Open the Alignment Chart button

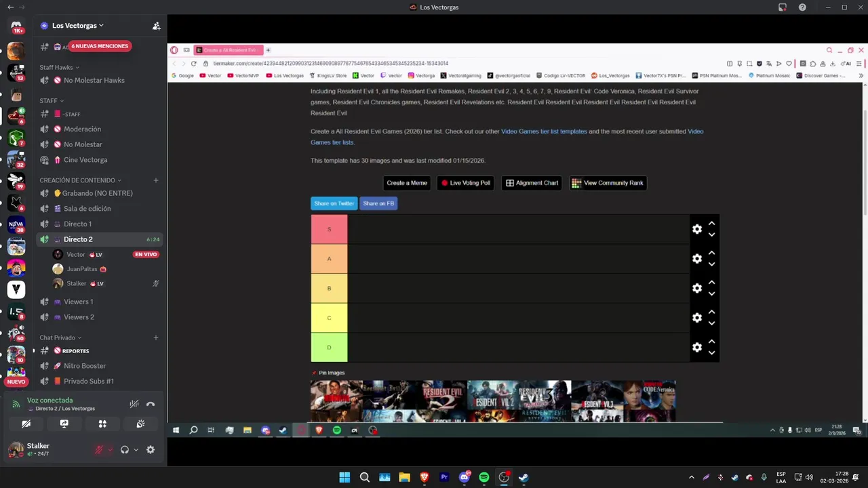tap(532, 183)
